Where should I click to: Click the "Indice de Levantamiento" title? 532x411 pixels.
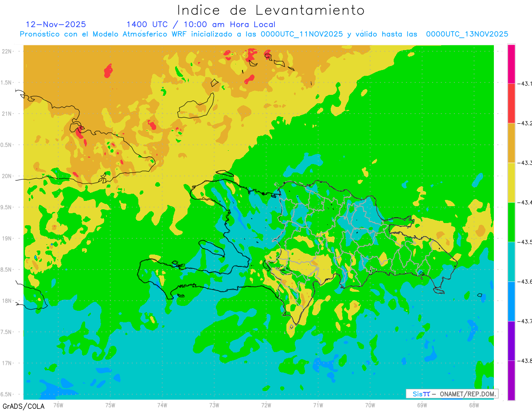[x=271, y=10]
